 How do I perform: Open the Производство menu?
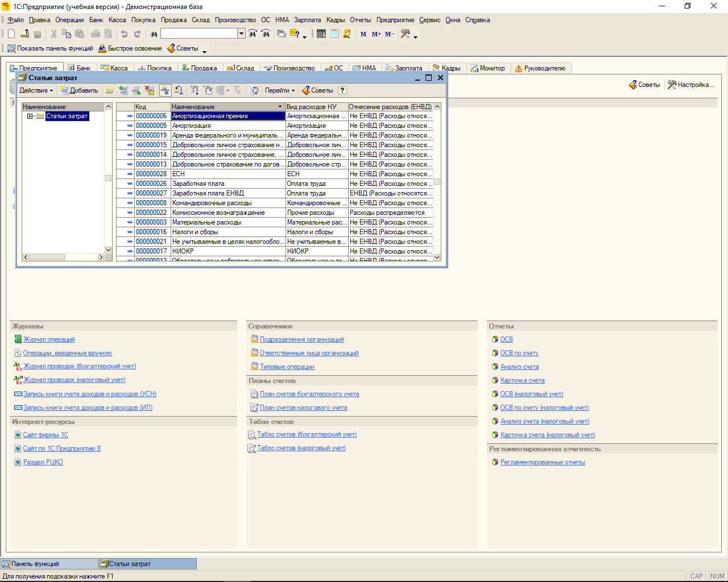click(235, 20)
